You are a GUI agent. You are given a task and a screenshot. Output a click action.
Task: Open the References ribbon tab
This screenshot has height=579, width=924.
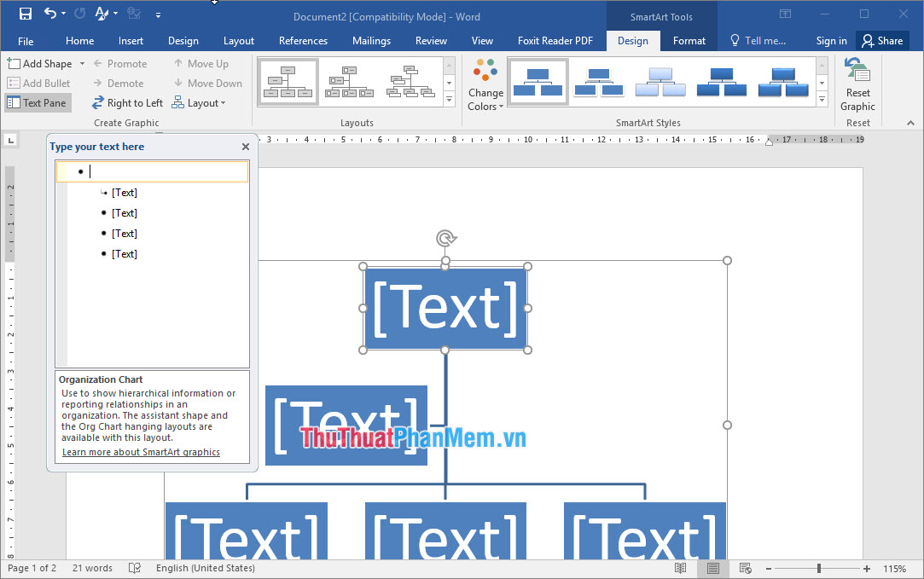coord(303,40)
